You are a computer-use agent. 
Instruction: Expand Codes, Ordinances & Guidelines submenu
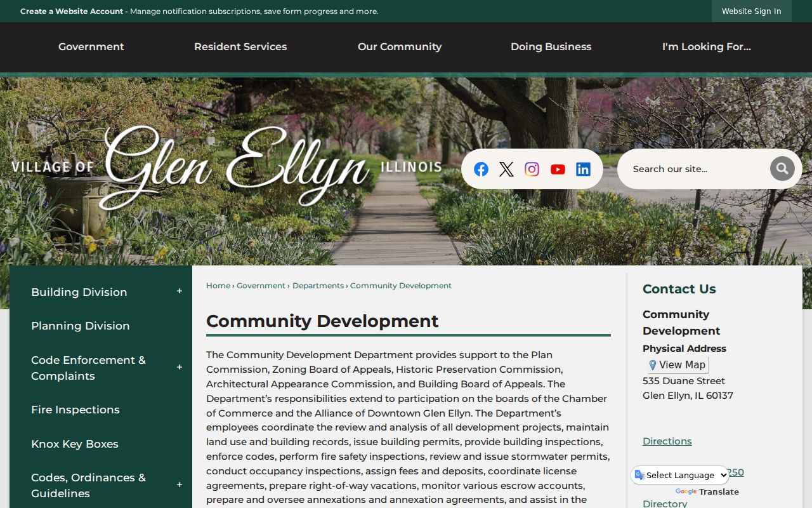point(180,485)
